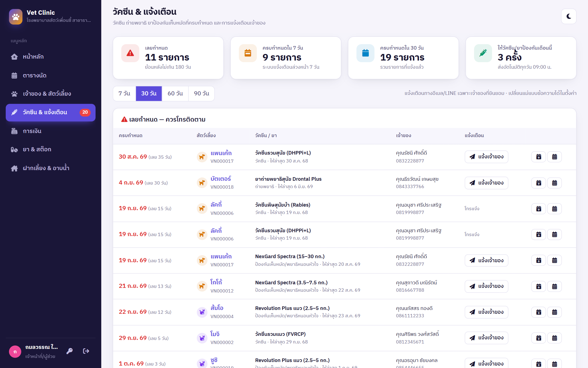Click calendar grid icon on บัตเตอร์ row
This screenshot has height=368, width=588.
(555, 183)
